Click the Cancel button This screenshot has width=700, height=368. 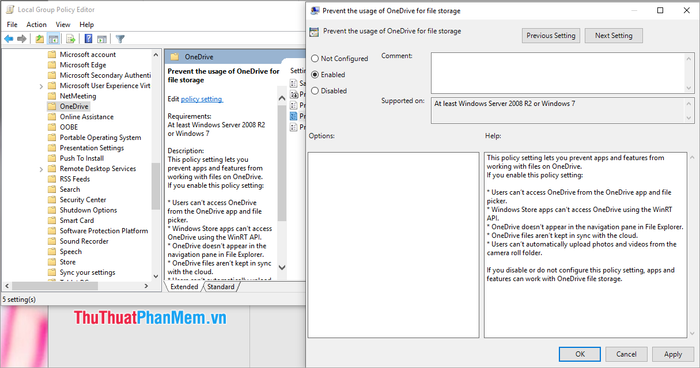[x=626, y=354]
